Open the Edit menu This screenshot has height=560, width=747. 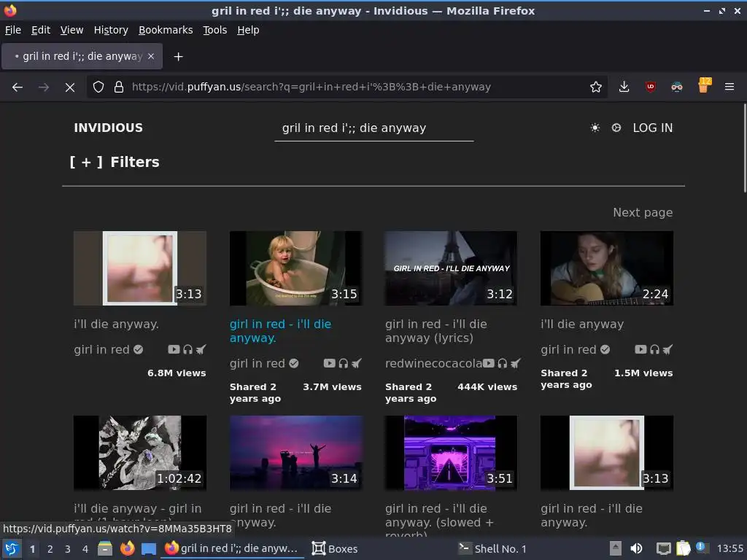(41, 30)
